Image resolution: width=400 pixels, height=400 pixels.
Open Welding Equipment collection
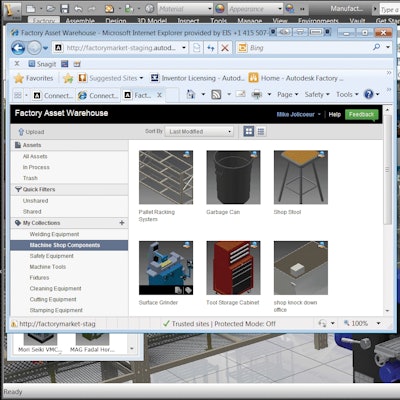click(x=54, y=234)
